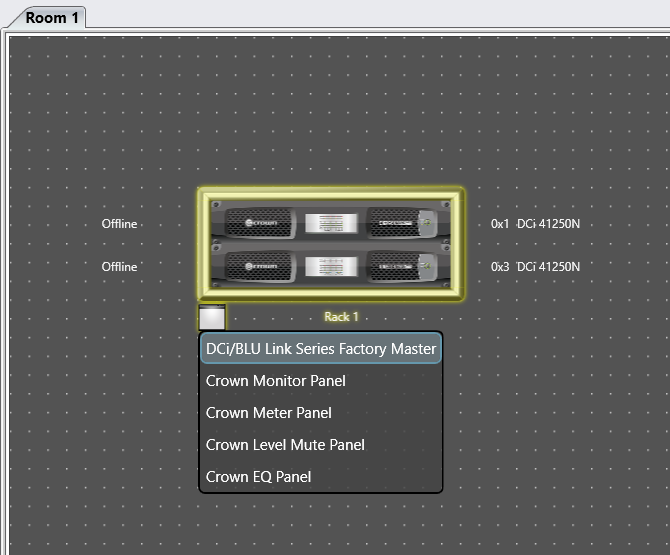Click the DCi 41250N label for device 0x3

548,267
